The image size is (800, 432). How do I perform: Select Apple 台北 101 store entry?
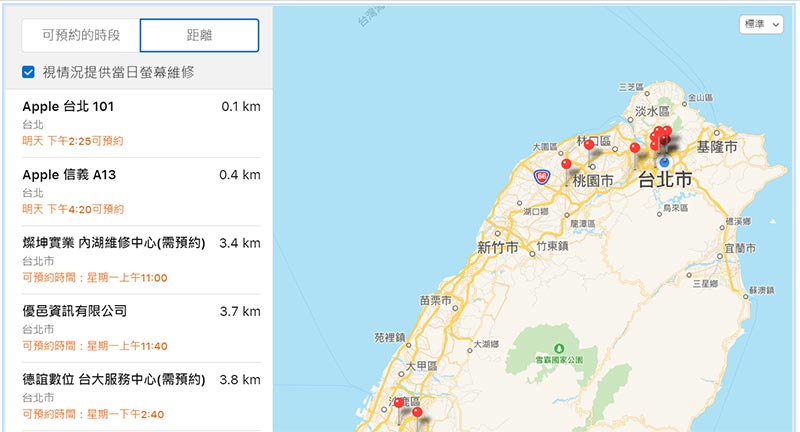pos(141,123)
